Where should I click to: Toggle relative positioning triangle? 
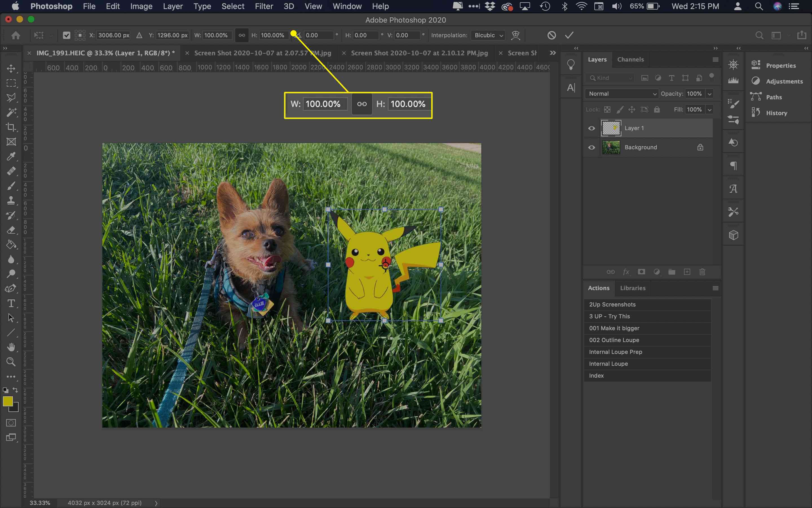139,35
